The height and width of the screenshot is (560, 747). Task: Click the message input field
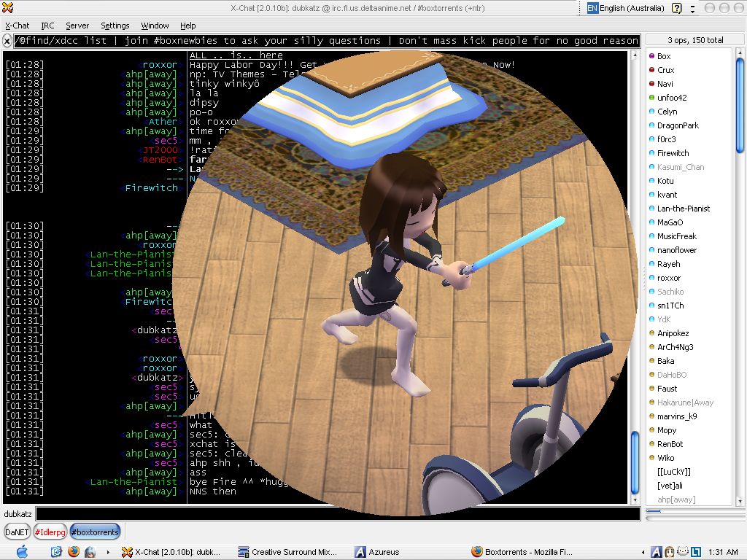click(336, 514)
